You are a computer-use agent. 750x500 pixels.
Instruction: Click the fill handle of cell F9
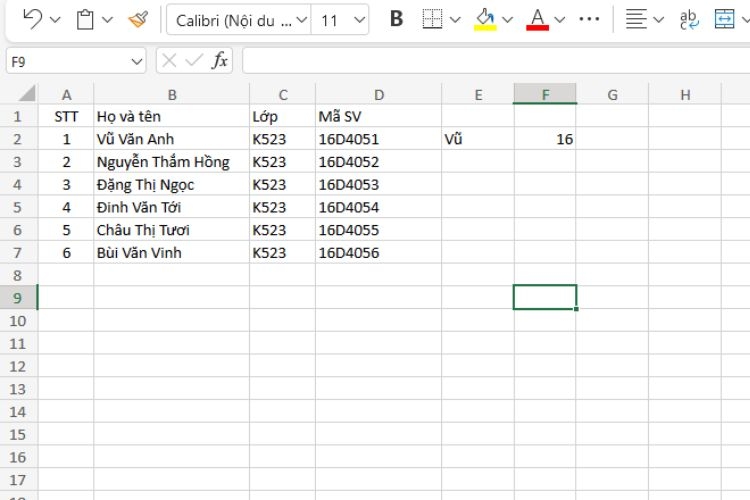pyautogui.click(x=576, y=309)
